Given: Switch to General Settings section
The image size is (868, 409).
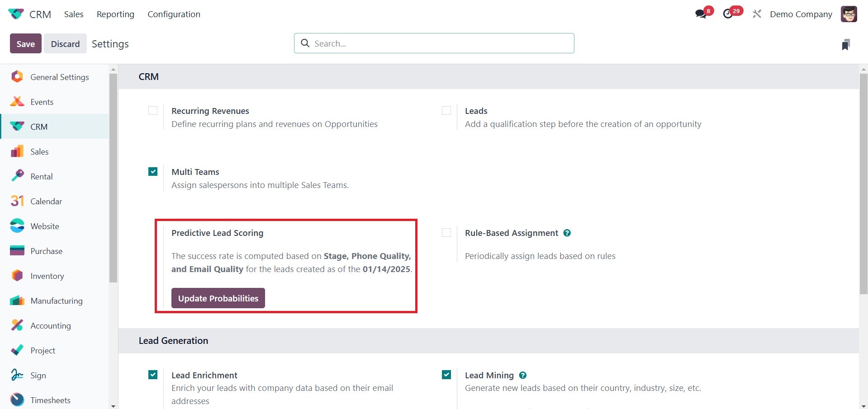Looking at the screenshot, I should pos(59,77).
